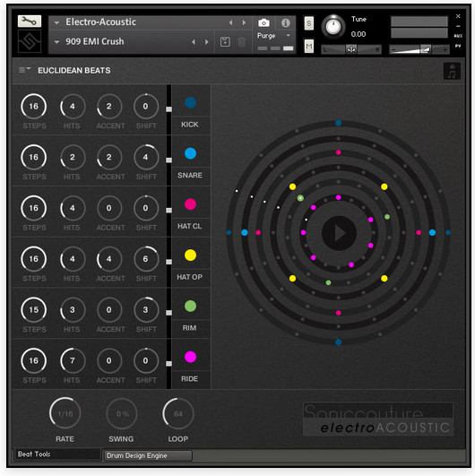The image size is (475, 476).
Task: Open the wrench settings icon
Action: (x=30, y=22)
